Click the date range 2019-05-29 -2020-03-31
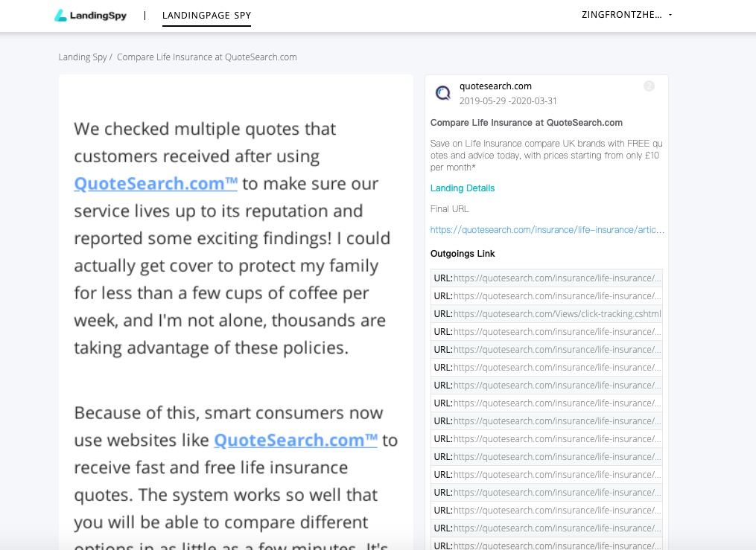The height and width of the screenshot is (550, 756). coord(508,101)
